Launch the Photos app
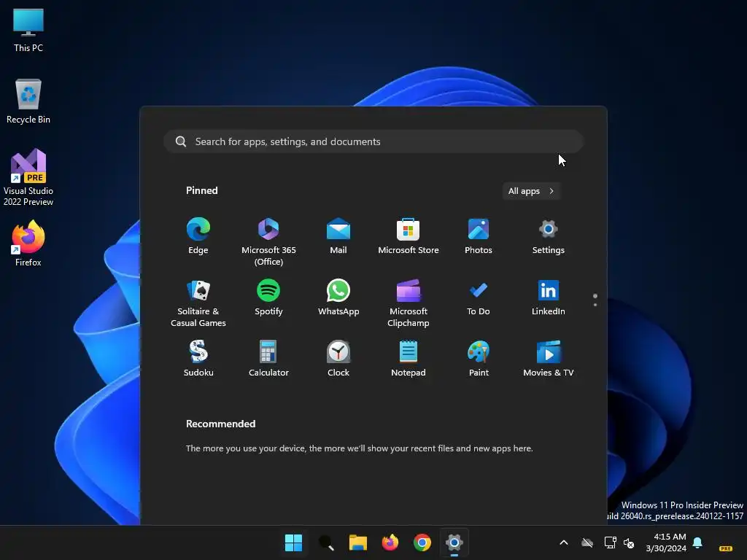 pos(479,237)
